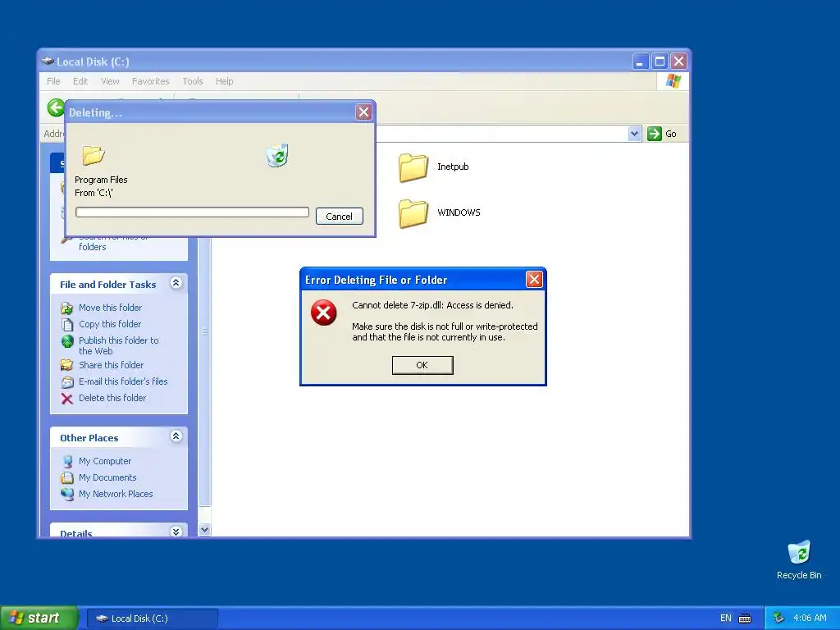Minimize the Local Disk (C:) window
Viewport: 840px width, 630px height.
coord(640,61)
